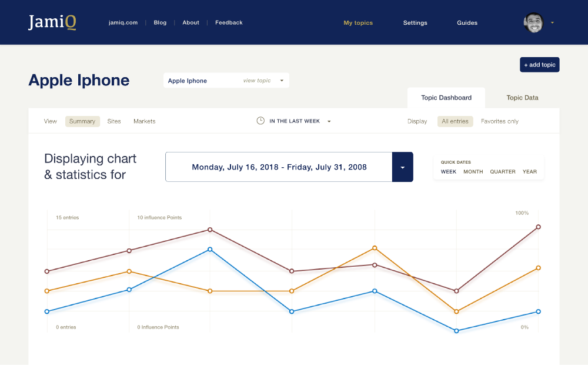Choose the YEAR quick date
Screen dimensions: 588x365
pyautogui.click(x=530, y=172)
